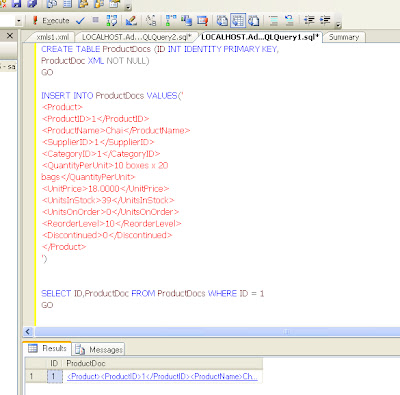Click the red exclamation Execute icon
400x395 pixels.
[x=35, y=21]
